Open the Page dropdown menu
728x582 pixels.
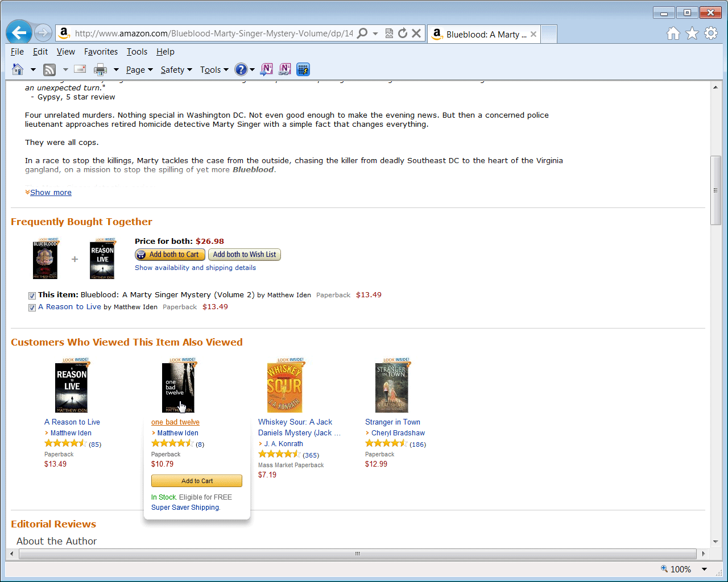tap(139, 69)
